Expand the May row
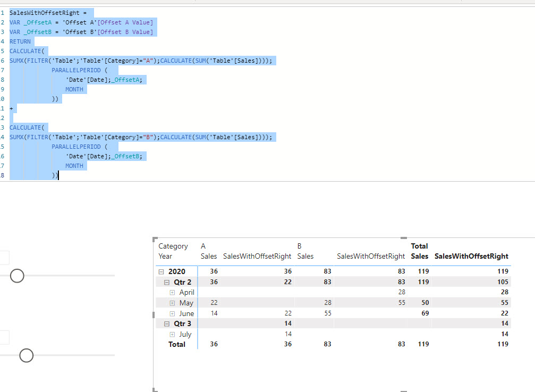 click(x=172, y=303)
